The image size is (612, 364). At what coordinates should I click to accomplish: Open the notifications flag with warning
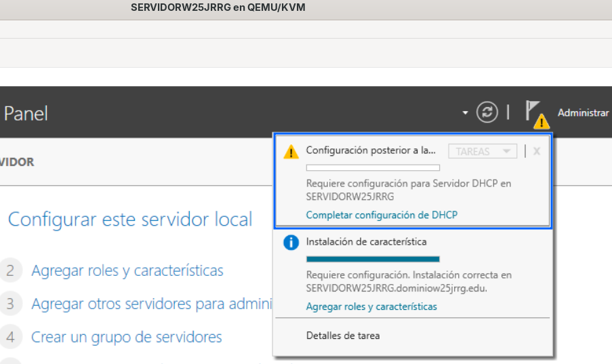(537, 115)
